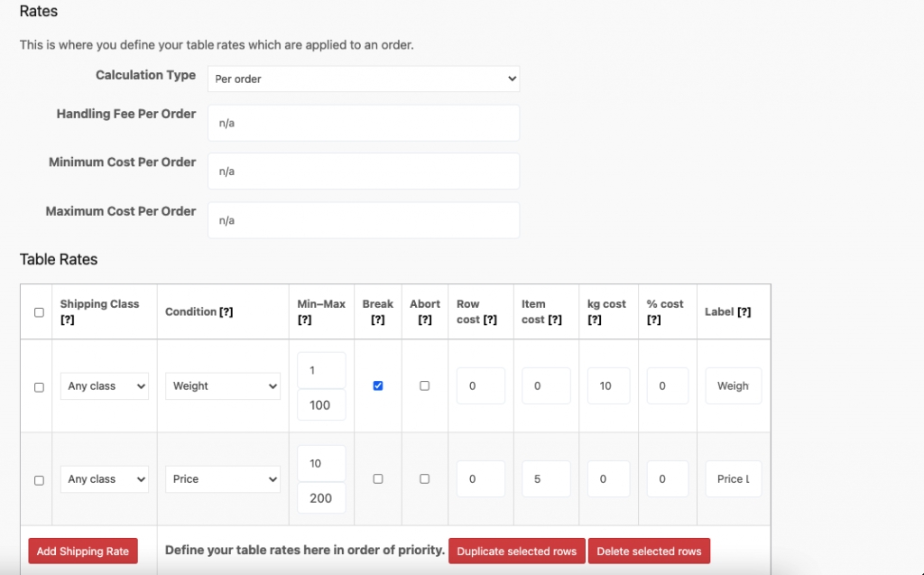The width and height of the screenshot is (924, 575).
Task: Click the Maximum Cost Per Order field
Action: click(x=363, y=220)
